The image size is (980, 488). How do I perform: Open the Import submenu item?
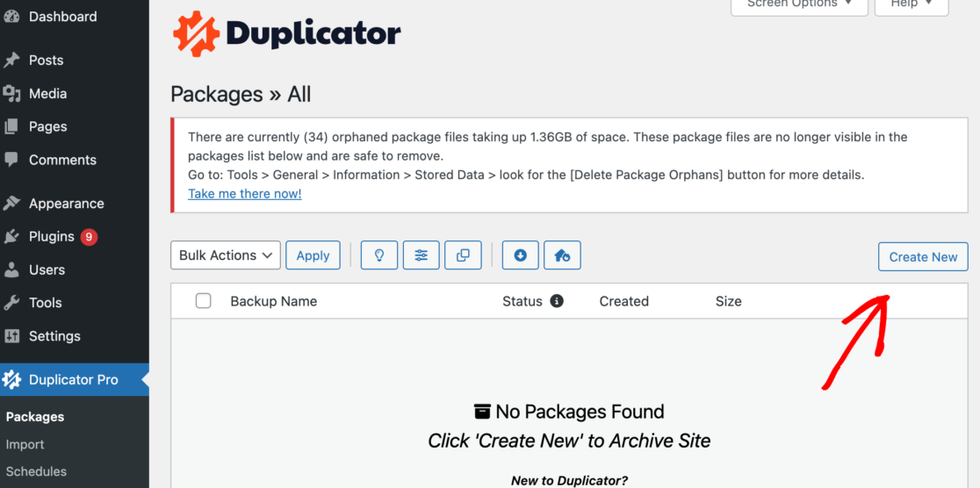coord(25,444)
